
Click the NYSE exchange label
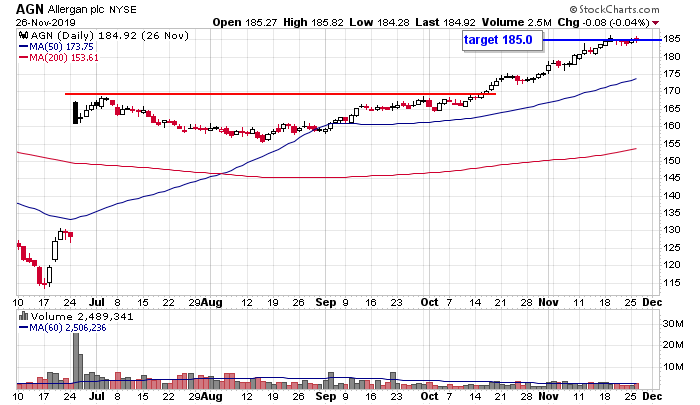[123, 9]
